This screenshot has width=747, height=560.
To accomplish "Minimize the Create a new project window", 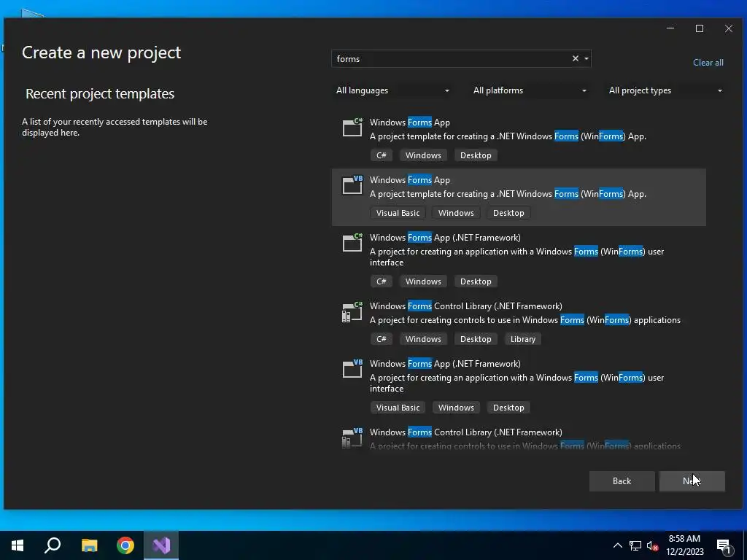I will tap(670, 28).
